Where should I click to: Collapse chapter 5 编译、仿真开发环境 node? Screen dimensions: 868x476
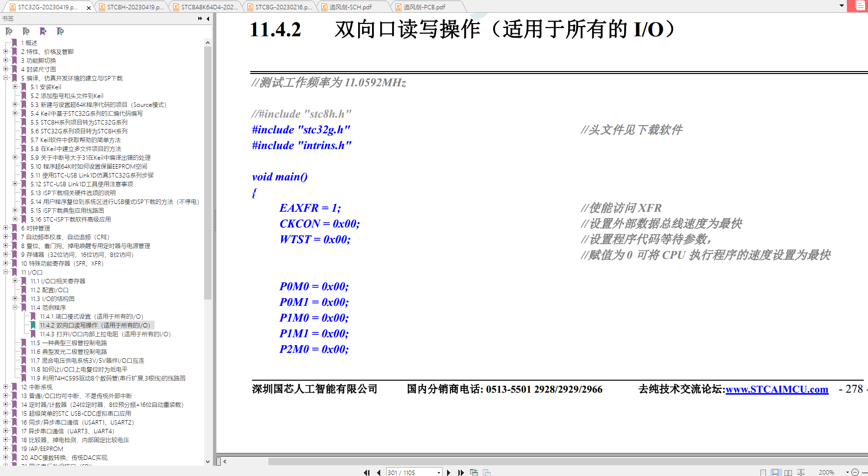point(6,78)
